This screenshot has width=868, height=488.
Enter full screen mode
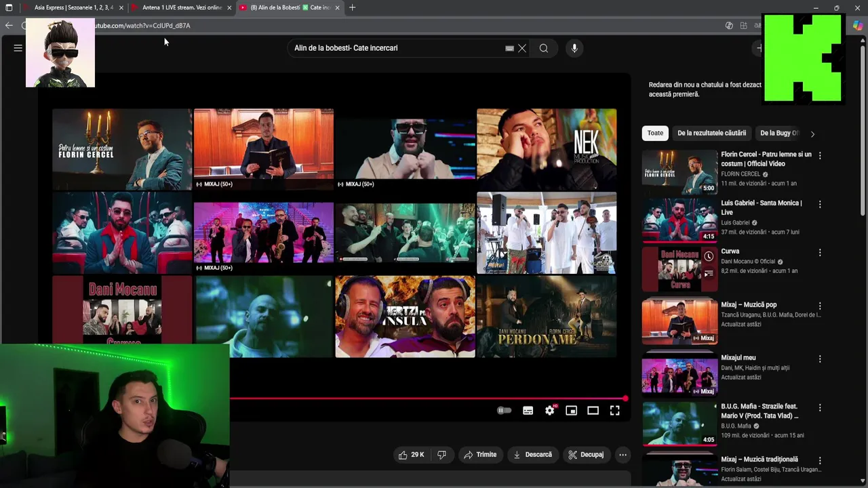pos(615,411)
